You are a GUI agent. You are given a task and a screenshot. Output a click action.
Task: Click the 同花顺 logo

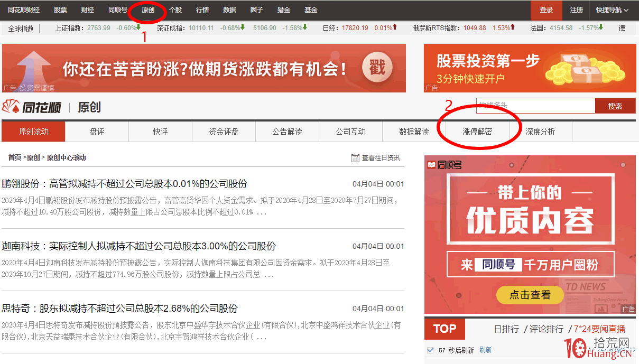click(32, 107)
